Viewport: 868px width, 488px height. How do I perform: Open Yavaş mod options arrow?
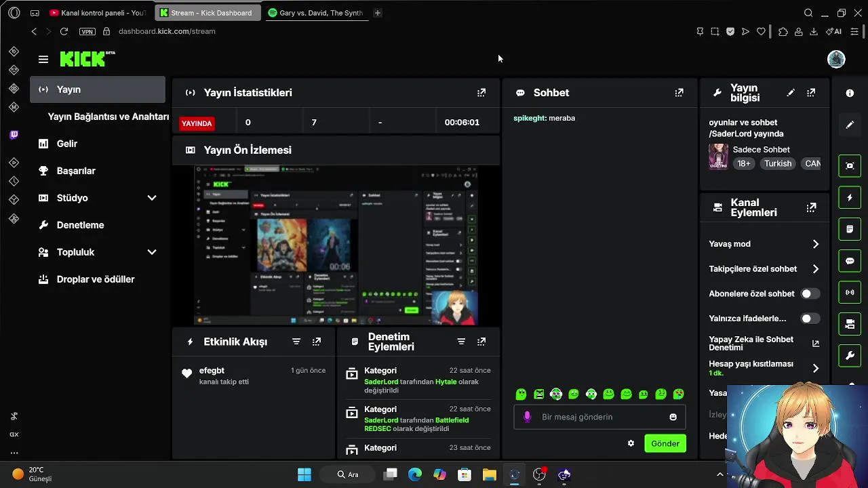tap(816, 244)
